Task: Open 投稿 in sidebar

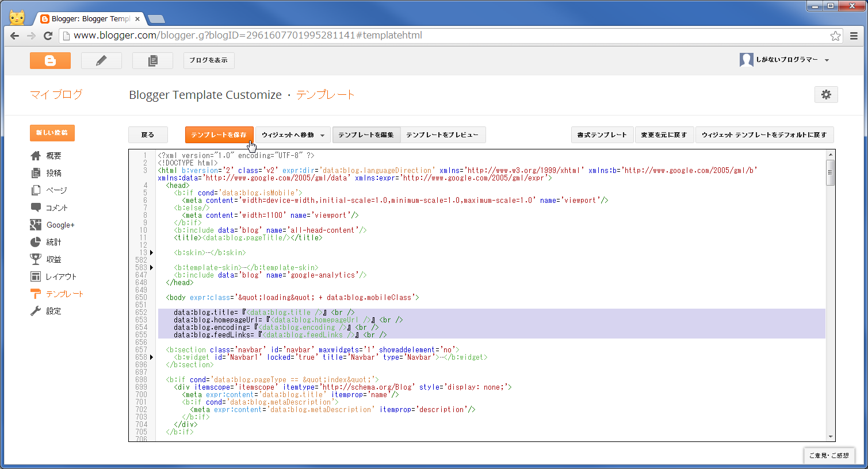Action: (x=53, y=173)
